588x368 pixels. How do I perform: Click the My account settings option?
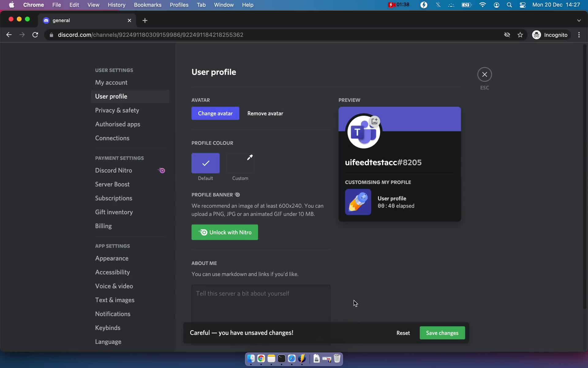point(111,83)
